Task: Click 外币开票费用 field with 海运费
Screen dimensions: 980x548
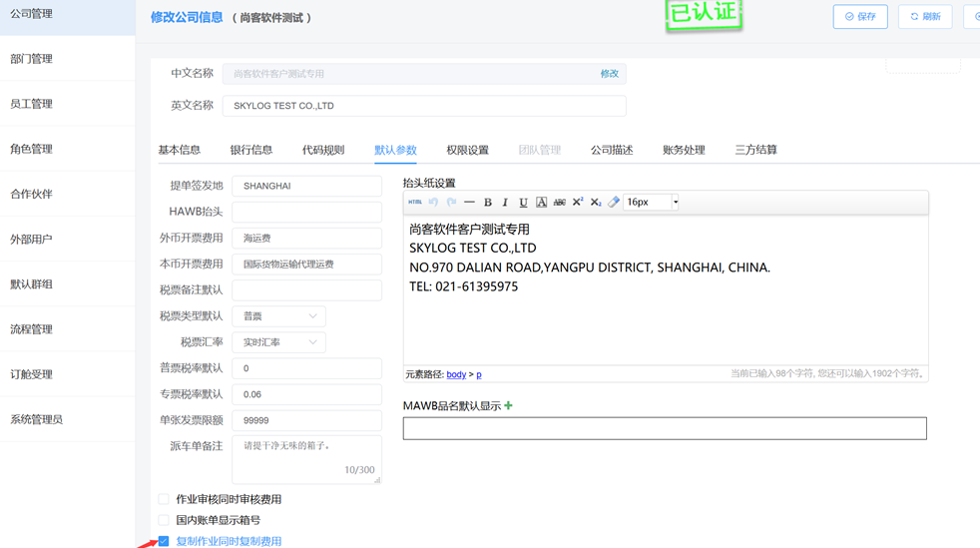Action: pos(307,239)
